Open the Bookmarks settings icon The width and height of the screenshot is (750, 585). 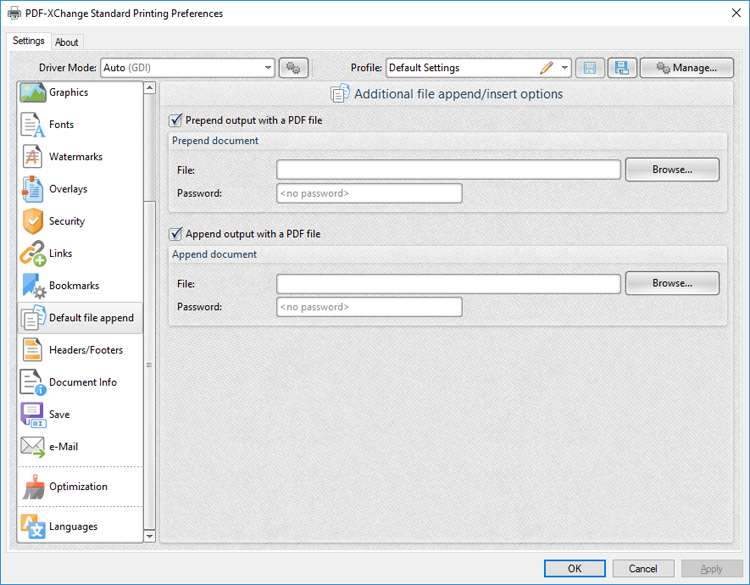[33, 286]
